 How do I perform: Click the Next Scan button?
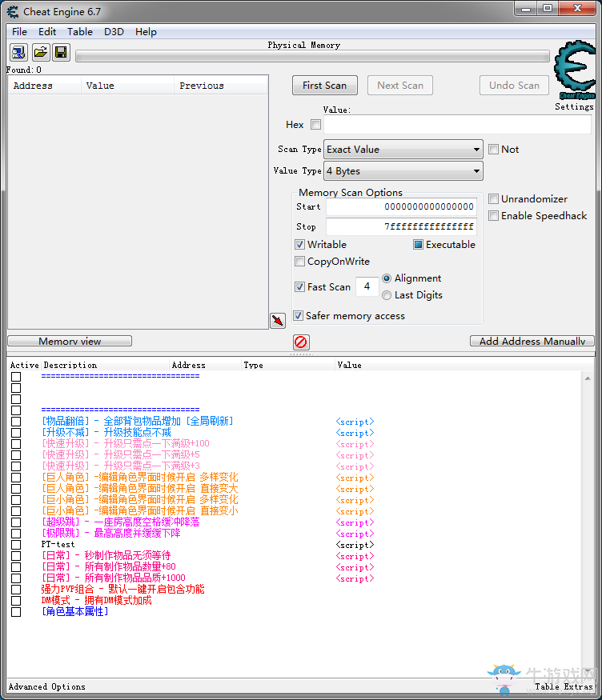pyautogui.click(x=400, y=86)
